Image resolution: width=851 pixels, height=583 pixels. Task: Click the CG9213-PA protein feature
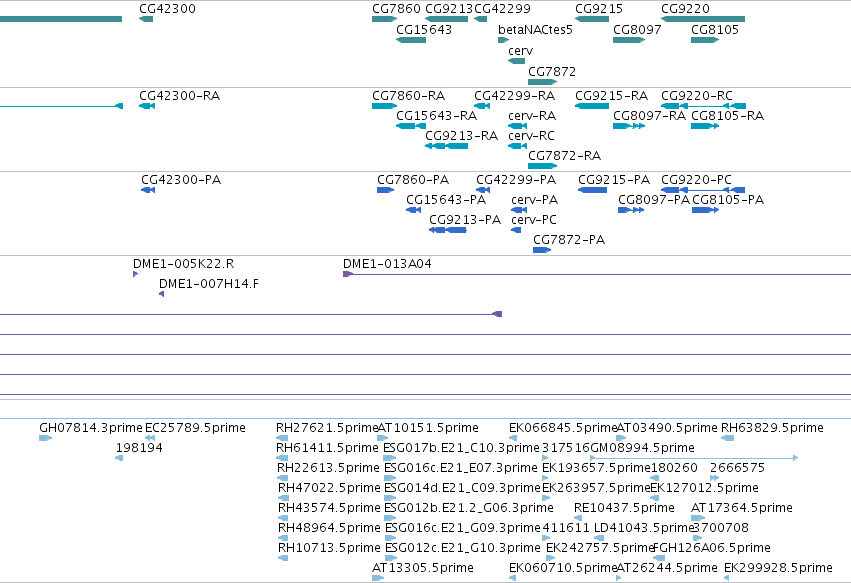tap(448, 230)
